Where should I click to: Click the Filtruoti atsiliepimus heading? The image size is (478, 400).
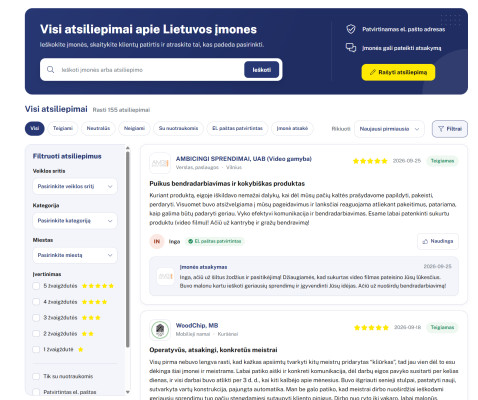(67, 156)
